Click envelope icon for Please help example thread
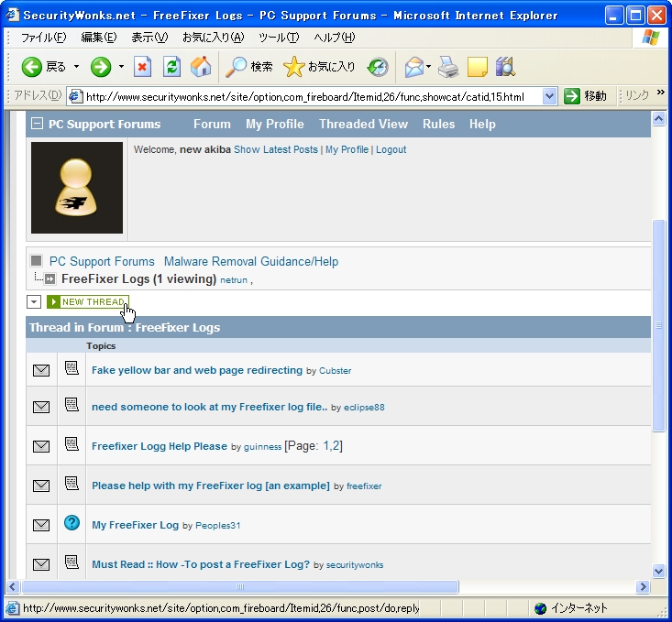672x622 pixels. coord(41,486)
